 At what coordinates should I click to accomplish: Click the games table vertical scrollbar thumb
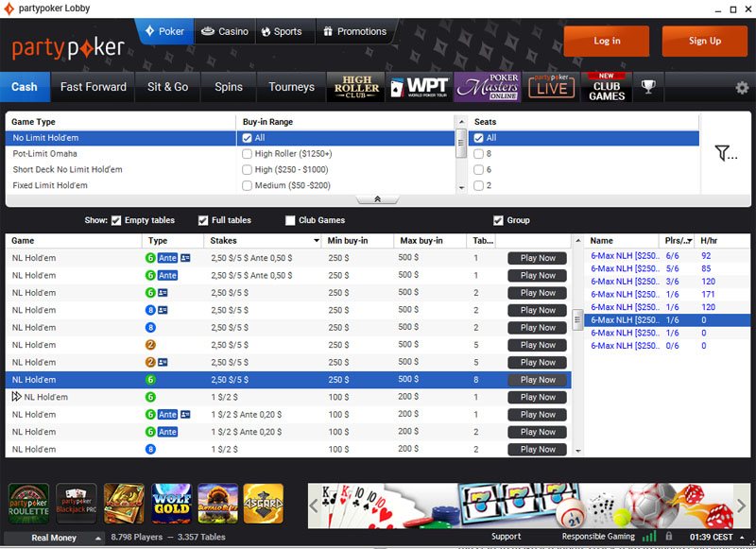tap(577, 319)
